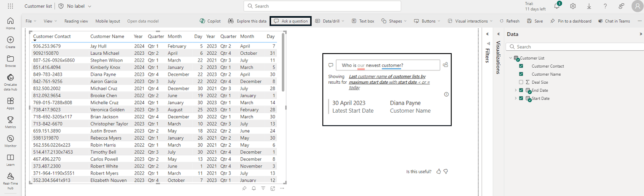This screenshot has height=196, width=644.
Task: Expand the End Date field hierarchy
Action: [516, 90]
